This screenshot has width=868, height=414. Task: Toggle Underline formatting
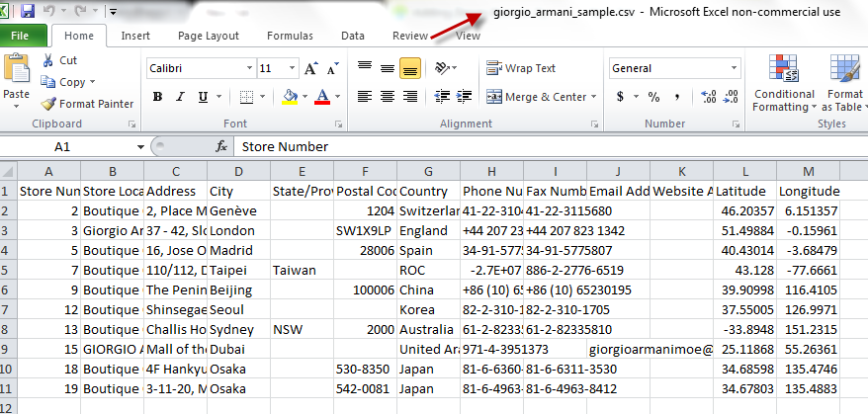(x=203, y=98)
